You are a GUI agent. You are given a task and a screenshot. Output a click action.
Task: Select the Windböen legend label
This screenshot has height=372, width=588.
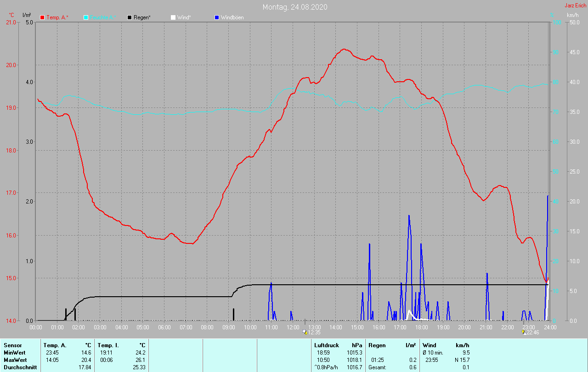point(232,17)
